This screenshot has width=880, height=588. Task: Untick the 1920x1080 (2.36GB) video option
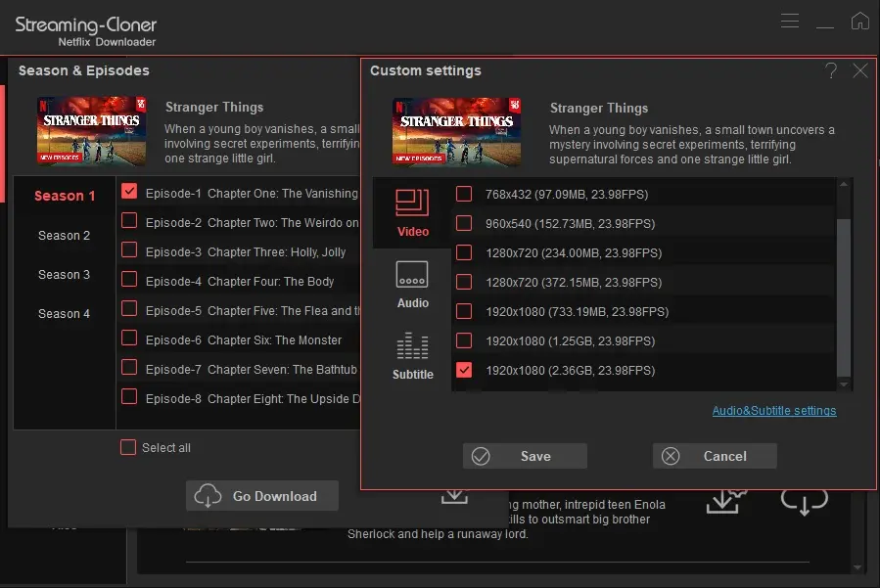[x=464, y=370]
